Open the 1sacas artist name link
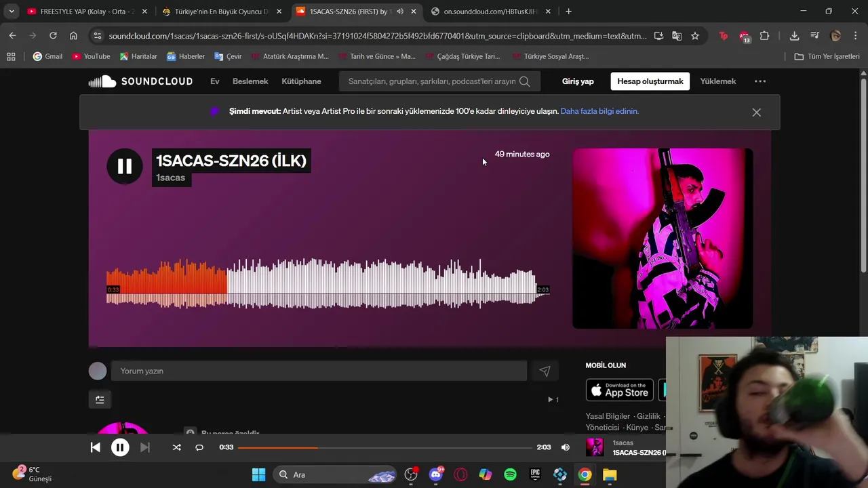This screenshot has height=488, width=868. [170, 178]
